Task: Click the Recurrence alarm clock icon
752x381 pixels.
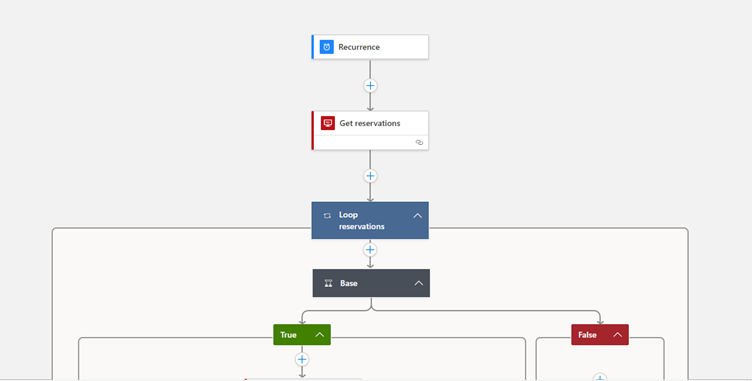Action: (x=327, y=47)
